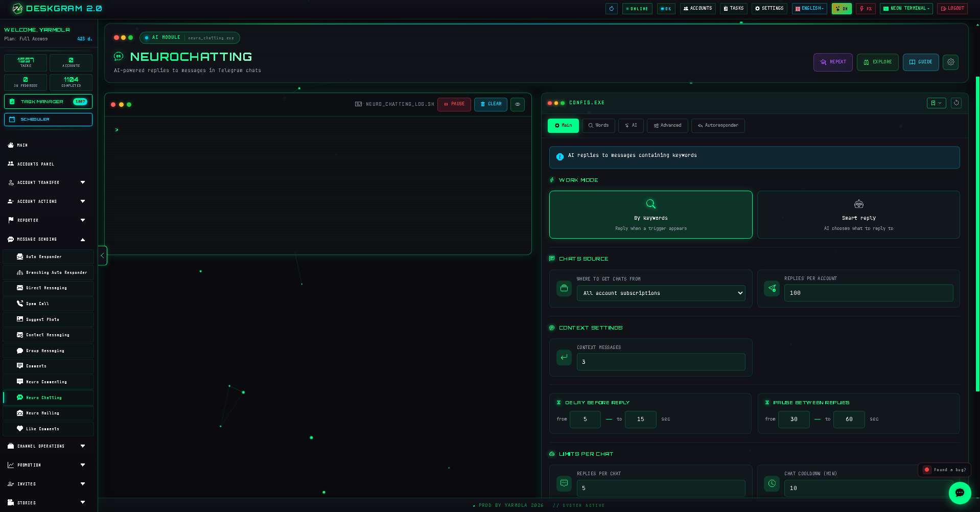Open Accounts Panel in the sidebar
Viewport: 980px width, 512px height.
[x=48, y=164]
